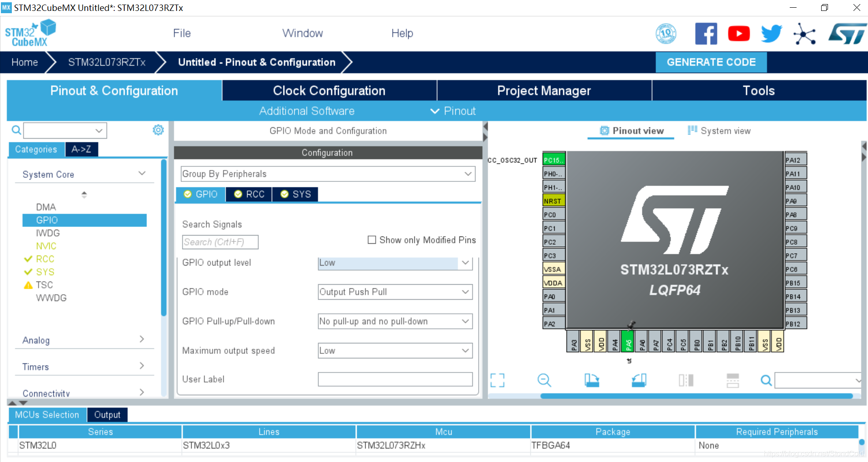This screenshot has width=868, height=462.
Task: Open the GPIO output level dropdown
Action: 395,263
